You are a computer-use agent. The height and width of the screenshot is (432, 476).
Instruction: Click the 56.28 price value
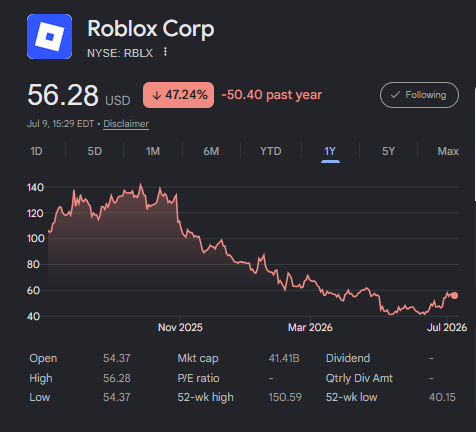click(x=63, y=95)
